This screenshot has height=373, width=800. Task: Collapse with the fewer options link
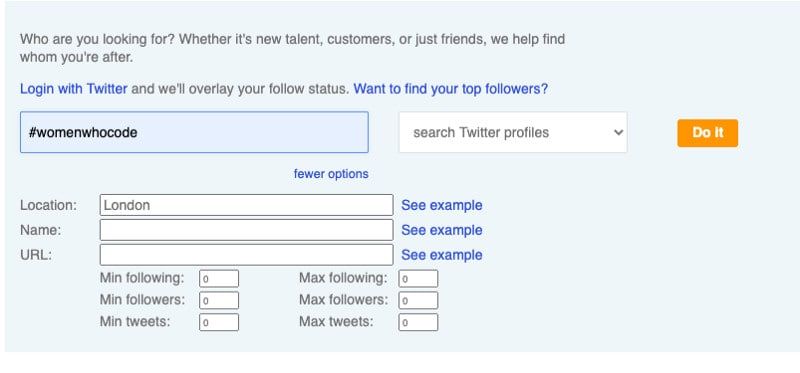[x=331, y=174]
